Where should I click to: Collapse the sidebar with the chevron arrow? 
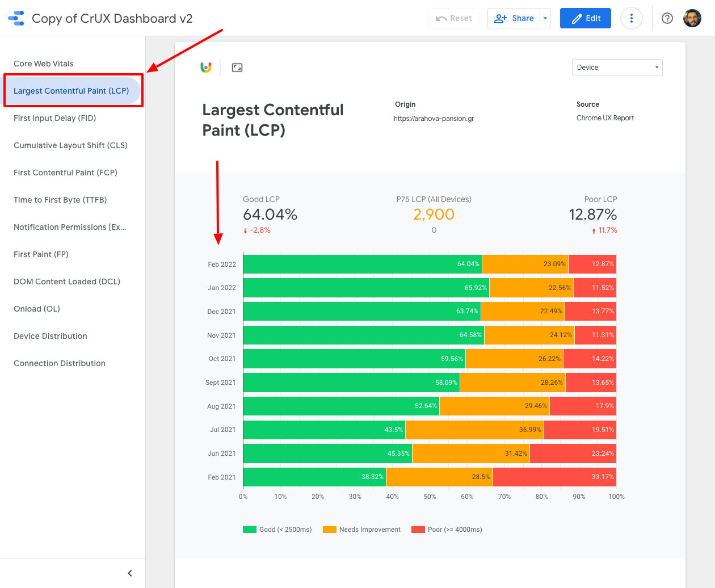(130, 573)
